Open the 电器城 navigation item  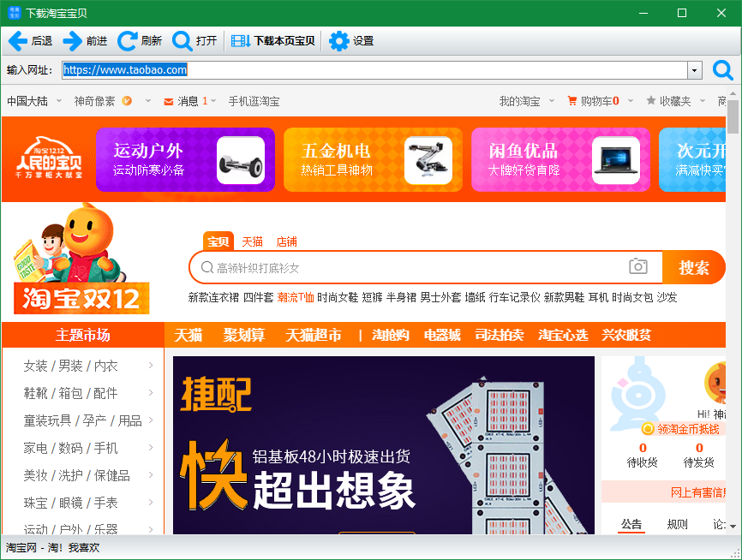pos(442,336)
